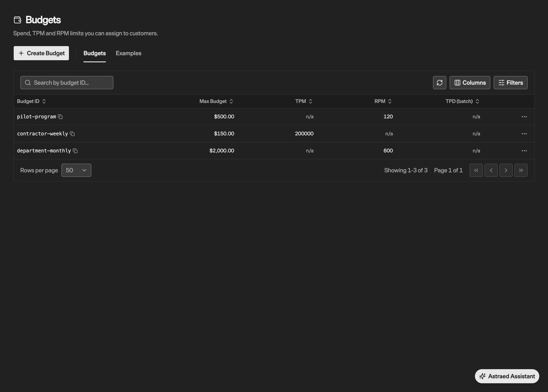Open actions menu for pilot-program row
This screenshot has height=392, width=548.
pos(524,117)
